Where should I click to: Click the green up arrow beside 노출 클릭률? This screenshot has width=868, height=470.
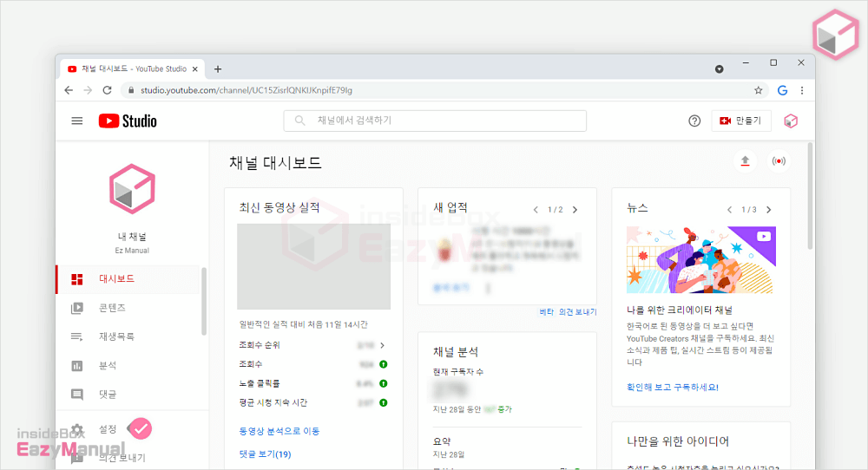pos(383,383)
